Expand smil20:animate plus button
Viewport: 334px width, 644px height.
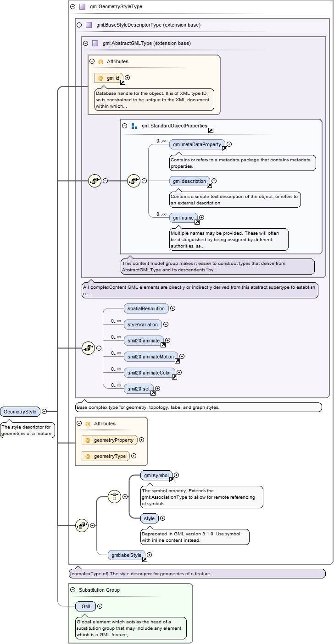tap(167, 341)
